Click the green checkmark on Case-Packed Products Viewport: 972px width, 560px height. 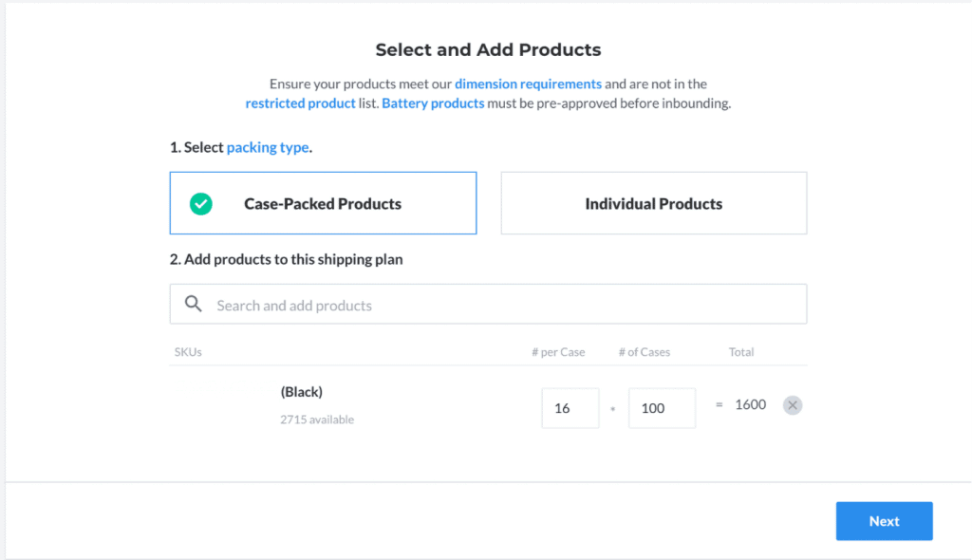199,202
